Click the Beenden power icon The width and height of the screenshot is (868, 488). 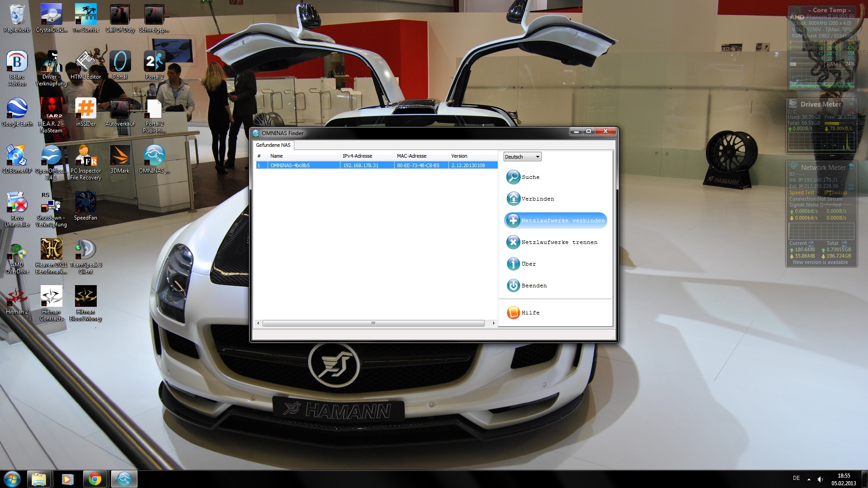click(x=513, y=286)
